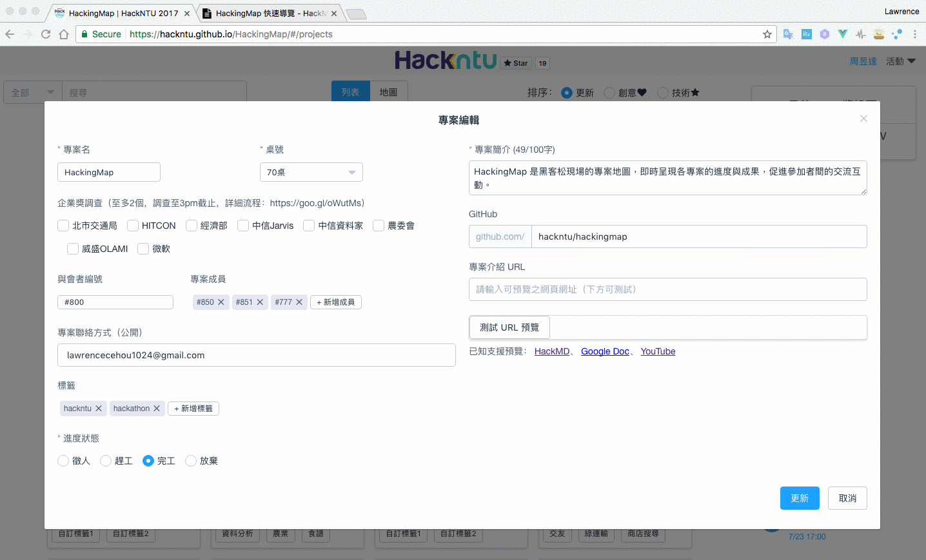Screen dimensions: 926x560
Task: Sort by 創意 radio option
Action: tap(609, 93)
